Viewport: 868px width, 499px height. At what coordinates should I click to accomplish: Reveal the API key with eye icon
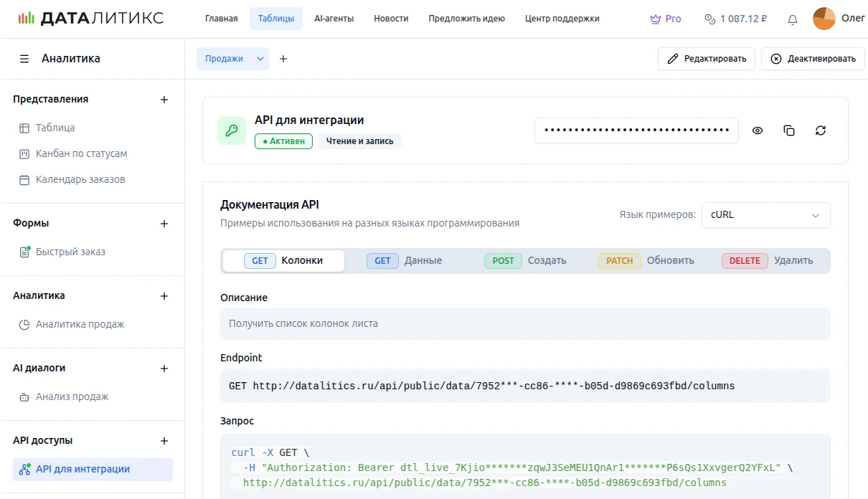[758, 130]
